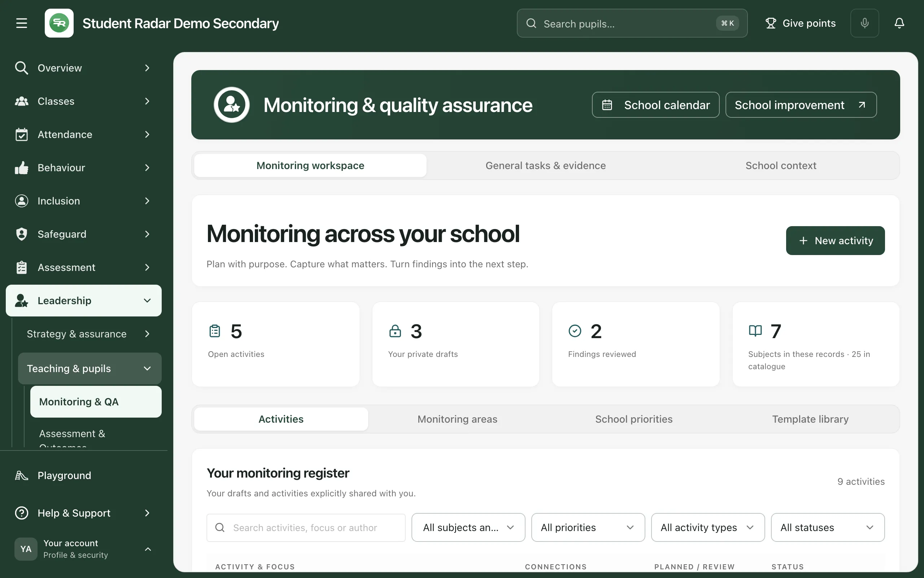Open the School calendar button
This screenshot has height=578, width=924.
[655, 105]
